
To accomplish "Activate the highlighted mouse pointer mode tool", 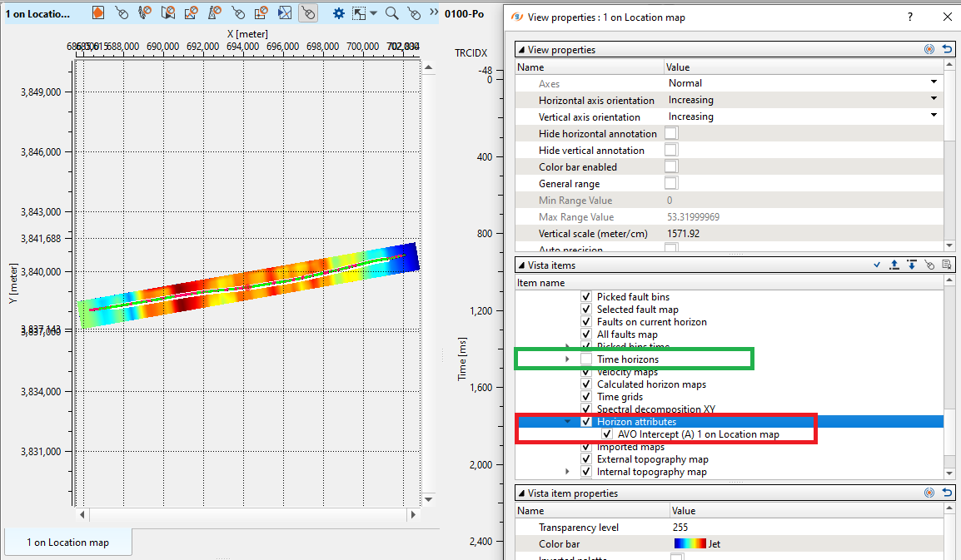I will (309, 12).
